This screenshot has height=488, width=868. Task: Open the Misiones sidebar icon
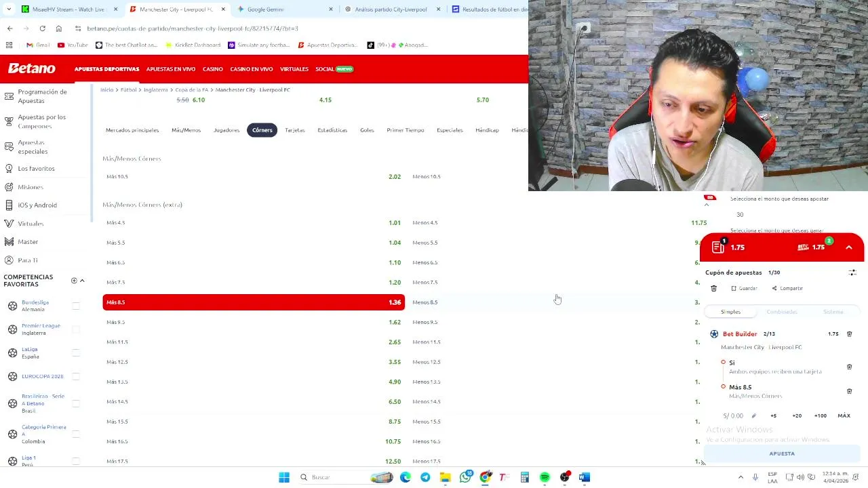click(9, 186)
